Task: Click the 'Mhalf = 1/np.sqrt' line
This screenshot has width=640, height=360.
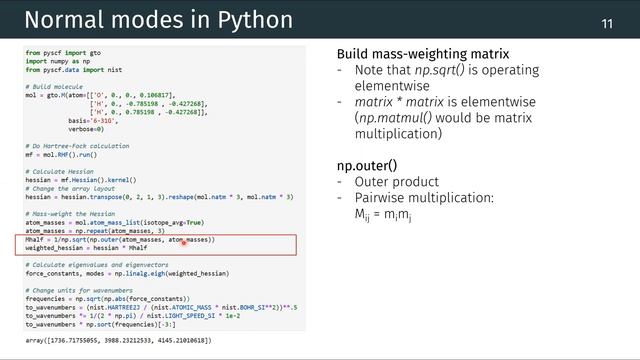Action: 120,240
